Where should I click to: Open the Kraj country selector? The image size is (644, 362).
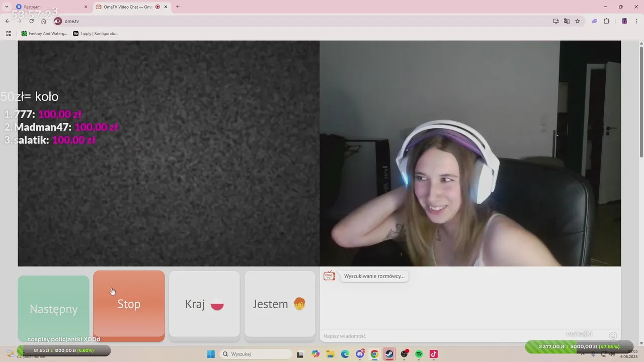coord(204,304)
